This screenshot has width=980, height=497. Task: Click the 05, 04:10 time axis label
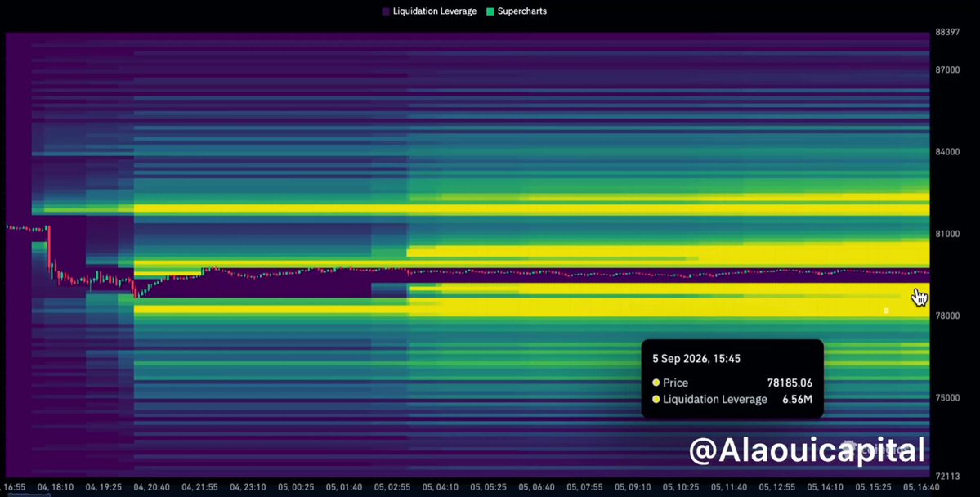(x=440, y=487)
